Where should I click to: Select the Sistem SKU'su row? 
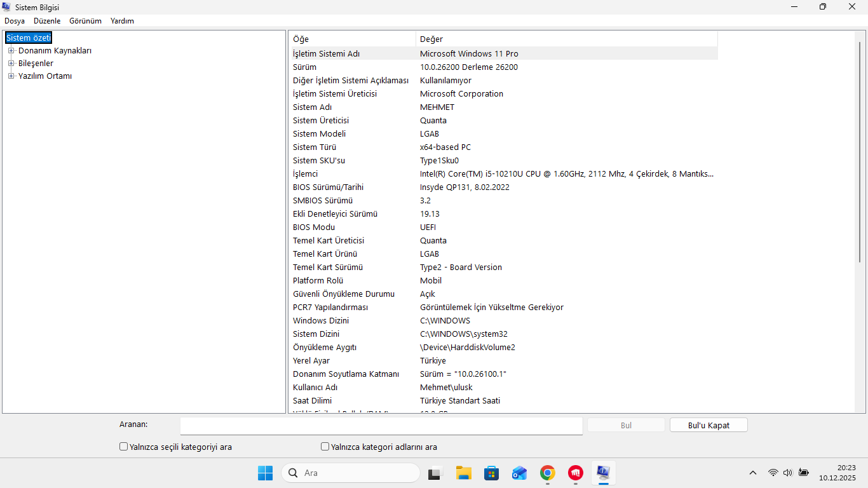pos(503,161)
